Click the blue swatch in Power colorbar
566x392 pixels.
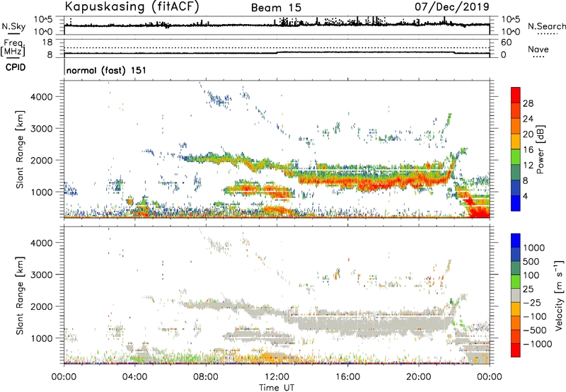click(x=515, y=203)
